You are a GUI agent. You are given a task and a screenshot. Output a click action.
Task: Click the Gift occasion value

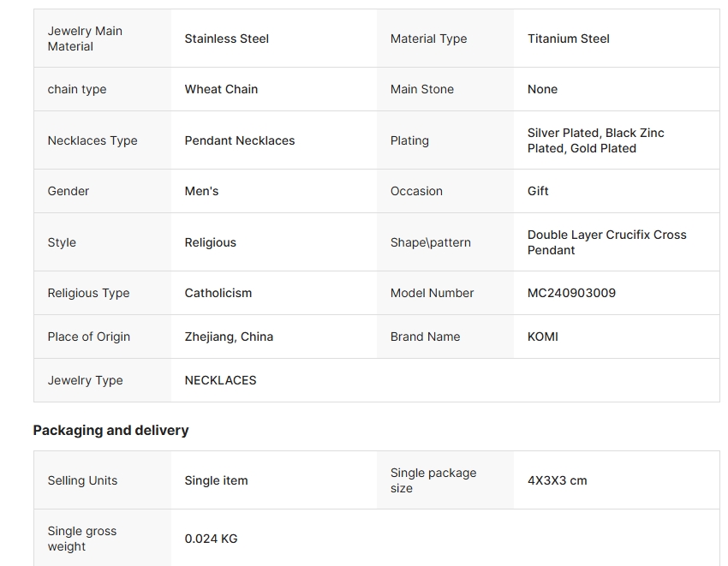coord(538,191)
